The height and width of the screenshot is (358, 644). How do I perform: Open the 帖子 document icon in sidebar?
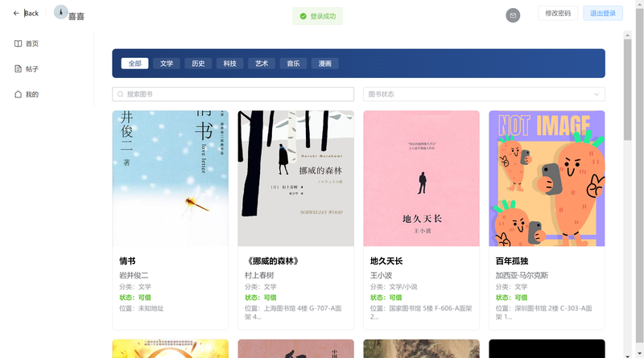tap(18, 68)
